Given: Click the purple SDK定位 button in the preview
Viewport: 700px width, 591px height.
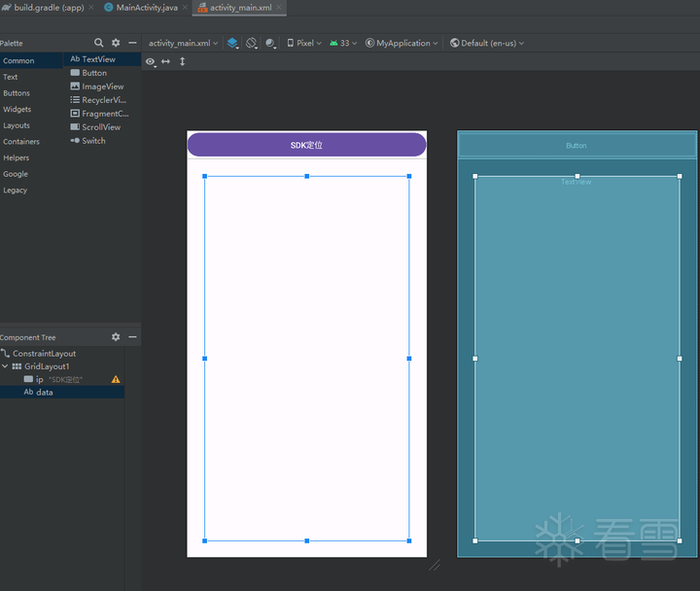Looking at the screenshot, I should pyautogui.click(x=306, y=145).
